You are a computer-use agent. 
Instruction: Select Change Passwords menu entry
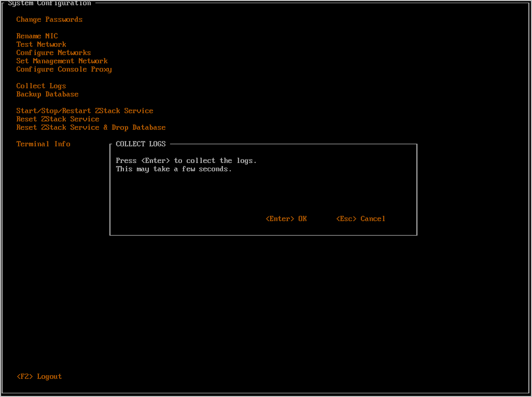click(x=49, y=20)
